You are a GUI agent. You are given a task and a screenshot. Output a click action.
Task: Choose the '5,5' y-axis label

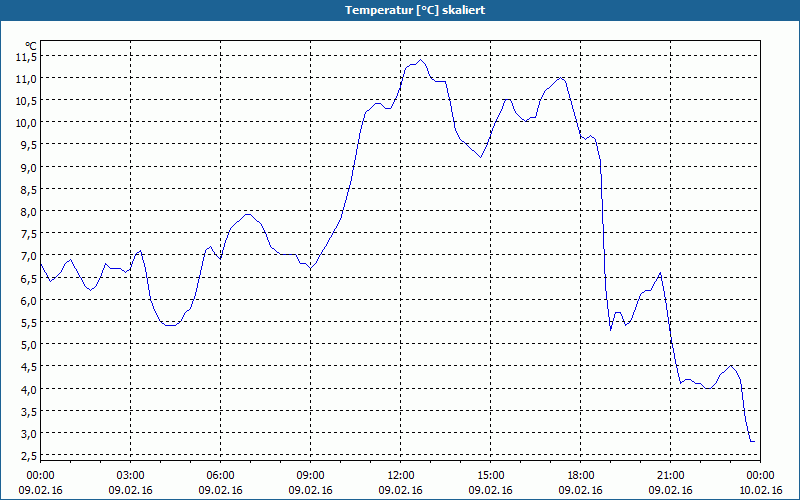click(28, 323)
